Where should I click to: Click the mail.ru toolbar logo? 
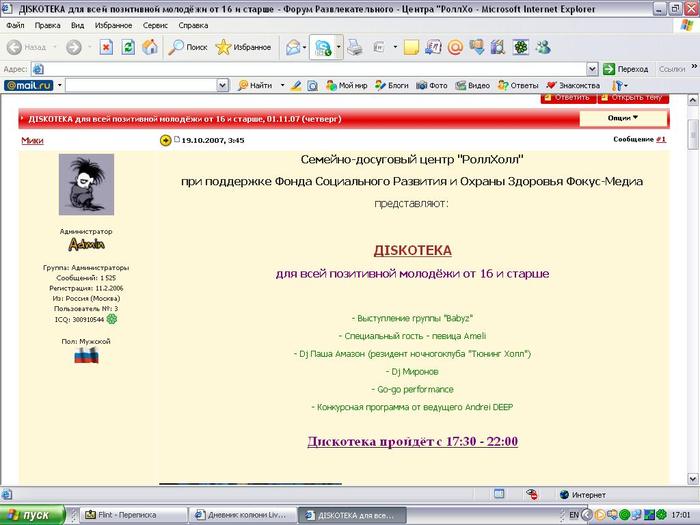(x=29, y=85)
